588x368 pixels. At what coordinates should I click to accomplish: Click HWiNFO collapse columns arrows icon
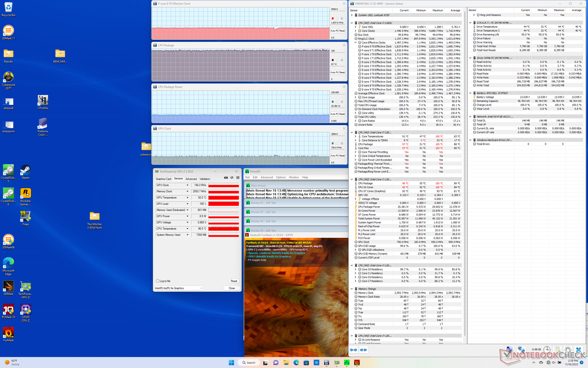(x=364, y=350)
